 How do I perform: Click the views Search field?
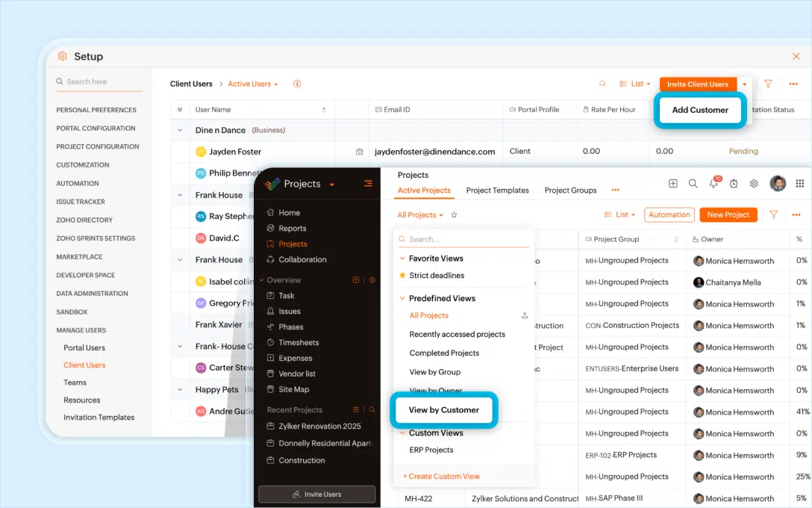pyautogui.click(x=463, y=240)
